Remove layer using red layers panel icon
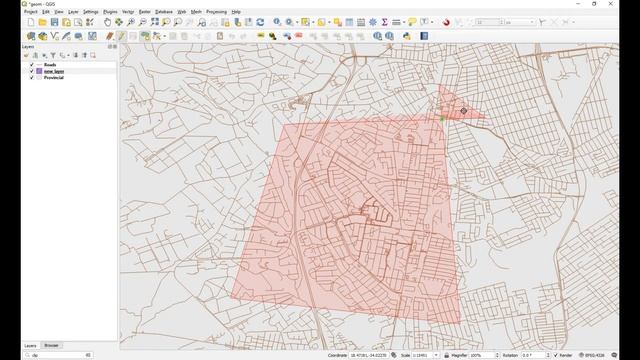The image size is (640, 360). 93,55
